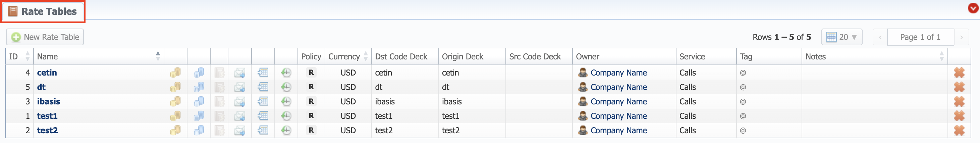Sort table by Name column
The width and height of the screenshot is (980, 143).
point(158,56)
